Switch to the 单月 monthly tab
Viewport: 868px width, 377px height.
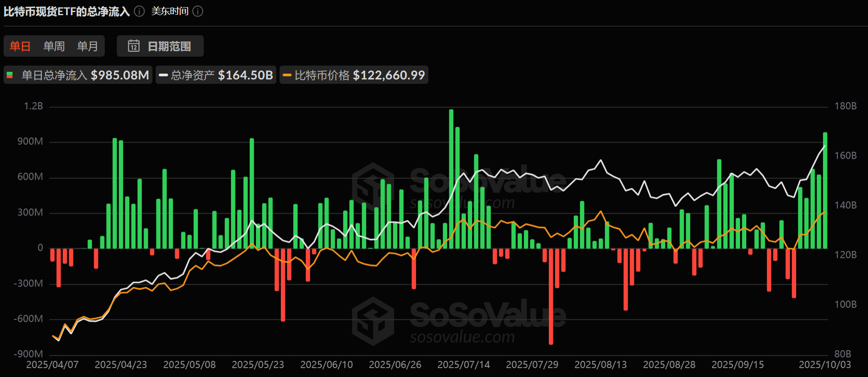click(x=87, y=46)
